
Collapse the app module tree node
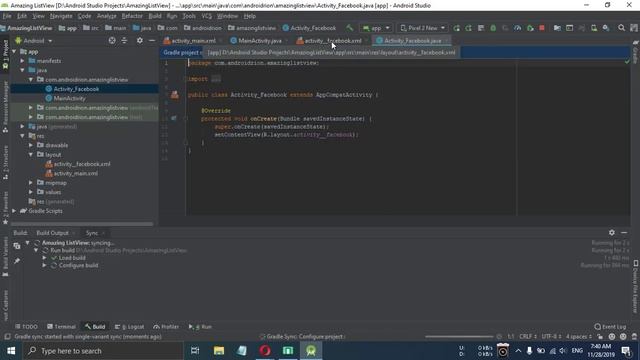click(x=14, y=51)
